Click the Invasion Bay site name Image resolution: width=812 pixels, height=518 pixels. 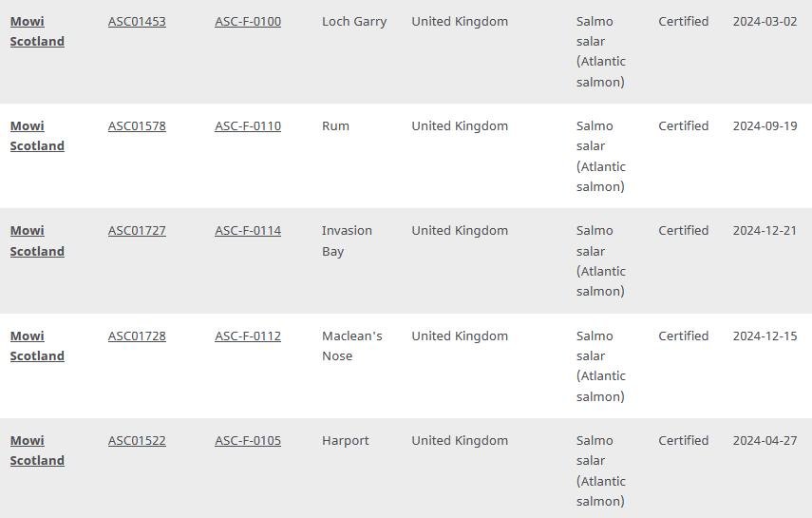(x=347, y=240)
